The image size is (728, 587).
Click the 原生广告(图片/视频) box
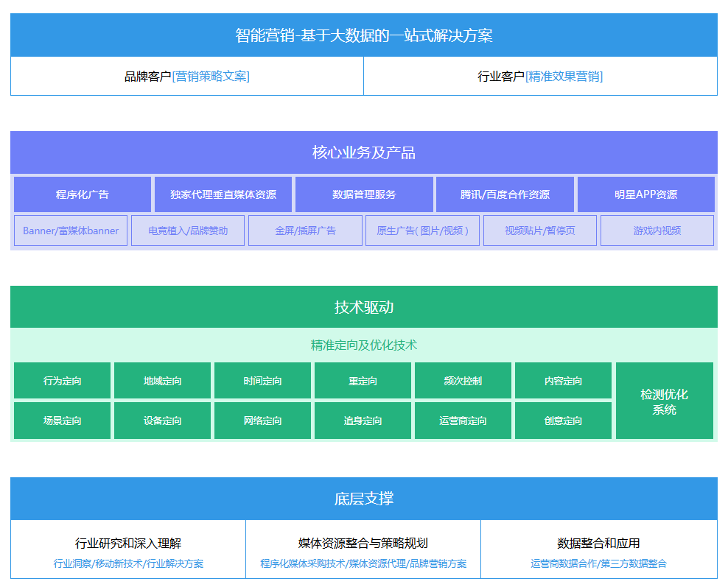point(422,231)
